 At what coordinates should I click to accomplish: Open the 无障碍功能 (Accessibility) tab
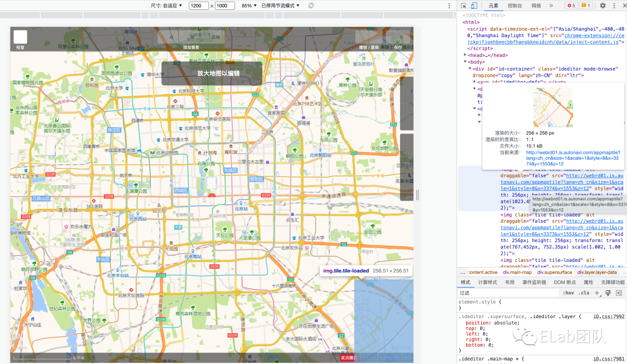(612, 282)
